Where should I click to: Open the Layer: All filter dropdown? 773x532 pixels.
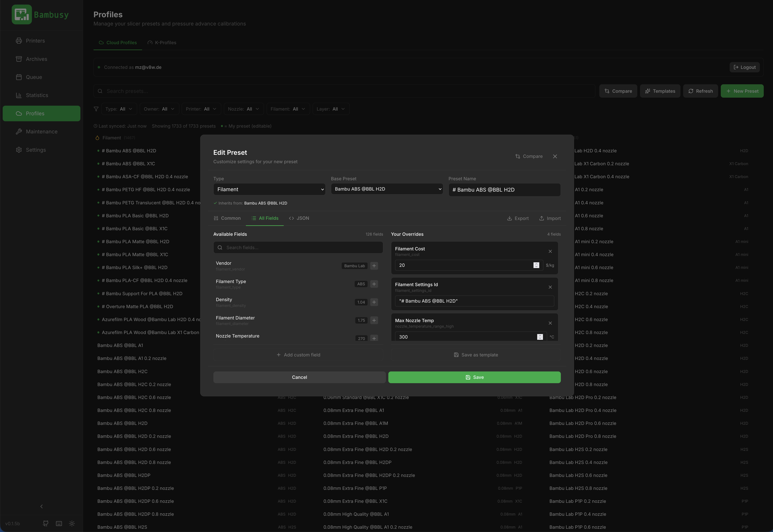[x=331, y=109]
